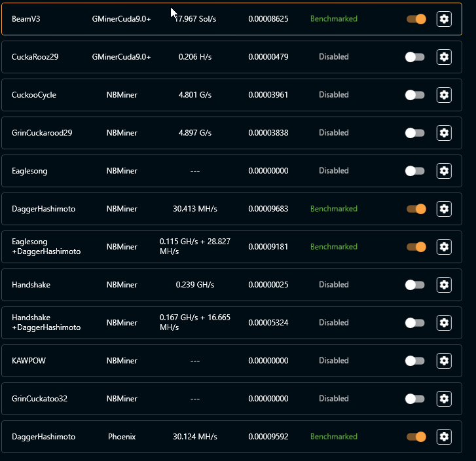This screenshot has height=461, width=476.
Task: Click the 17.967 Sol/s speed value
Action: [195, 19]
